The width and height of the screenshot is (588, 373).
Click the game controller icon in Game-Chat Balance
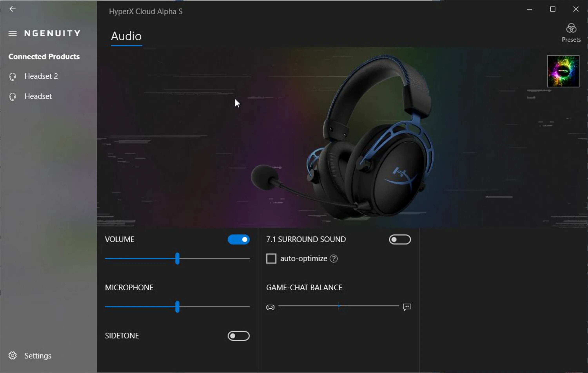pos(271,307)
